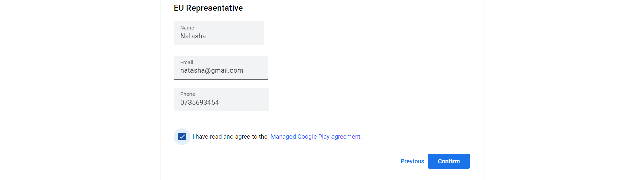Click the empty space after "Natasha"
644x180 pixels.
pos(237,36)
